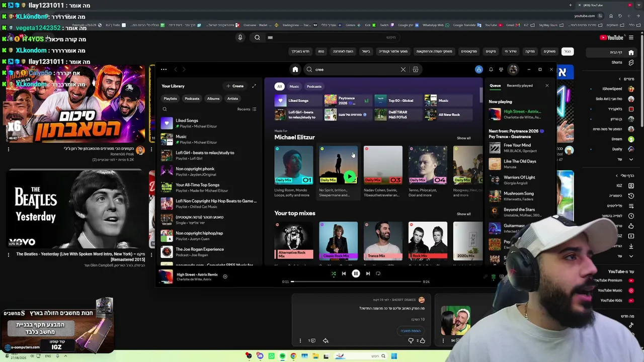The image size is (644, 362).
Task: Open options menu for the marathon summary video
Action: point(8,149)
